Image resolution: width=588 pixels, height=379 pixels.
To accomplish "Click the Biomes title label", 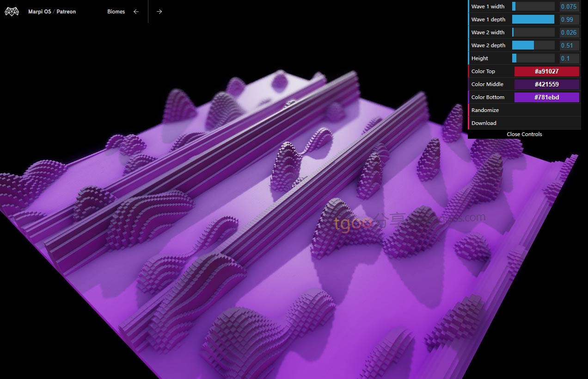I will click(116, 12).
